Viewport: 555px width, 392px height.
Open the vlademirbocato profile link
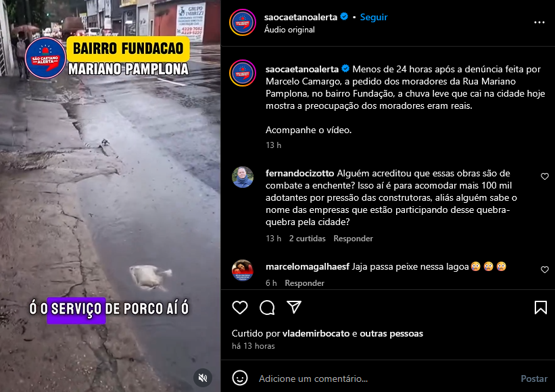pyautogui.click(x=316, y=333)
